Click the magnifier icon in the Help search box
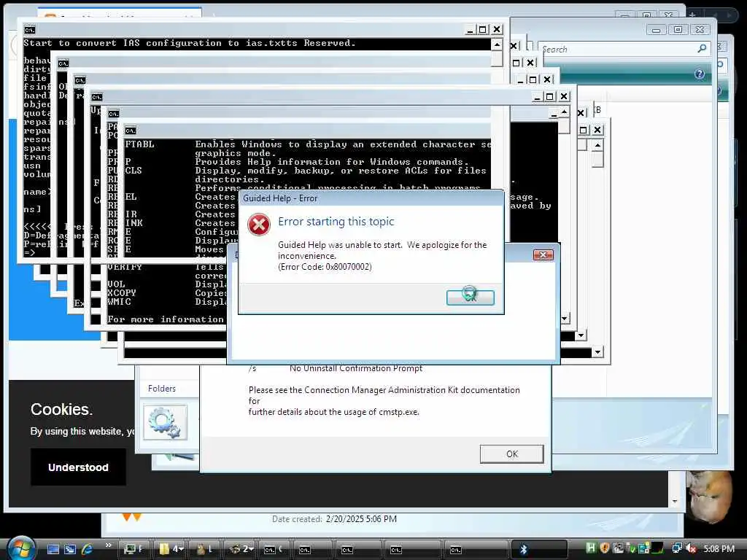The width and height of the screenshot is (747, 560). coord(702,49)
